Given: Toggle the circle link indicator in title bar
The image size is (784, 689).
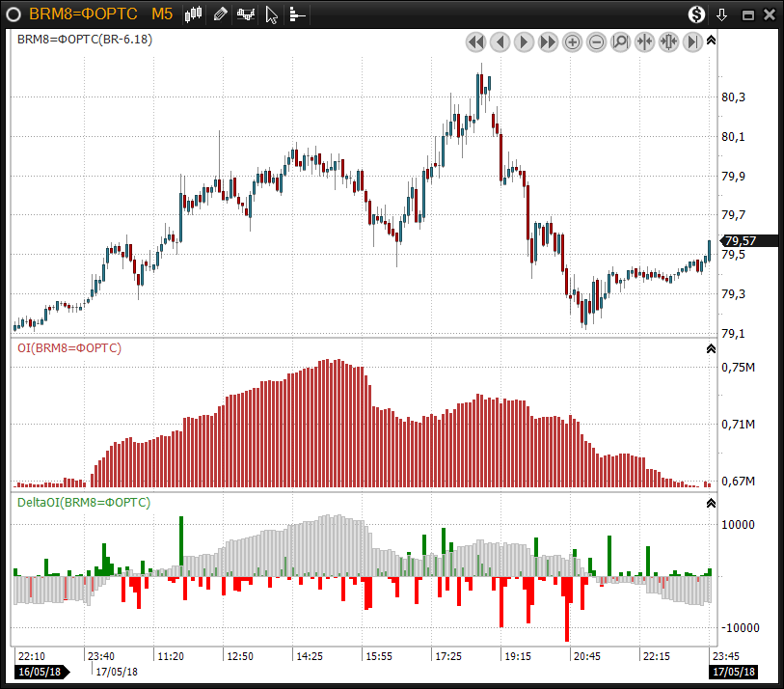Looking at the screenshot, I should pos(14,14).
